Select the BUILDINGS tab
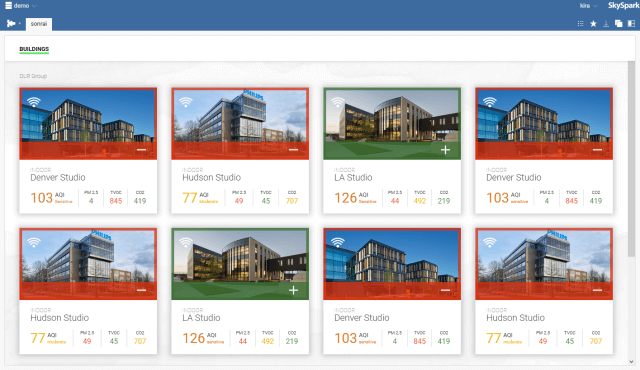This screenshot has height=370, width=640. click(x=34, y=49)
